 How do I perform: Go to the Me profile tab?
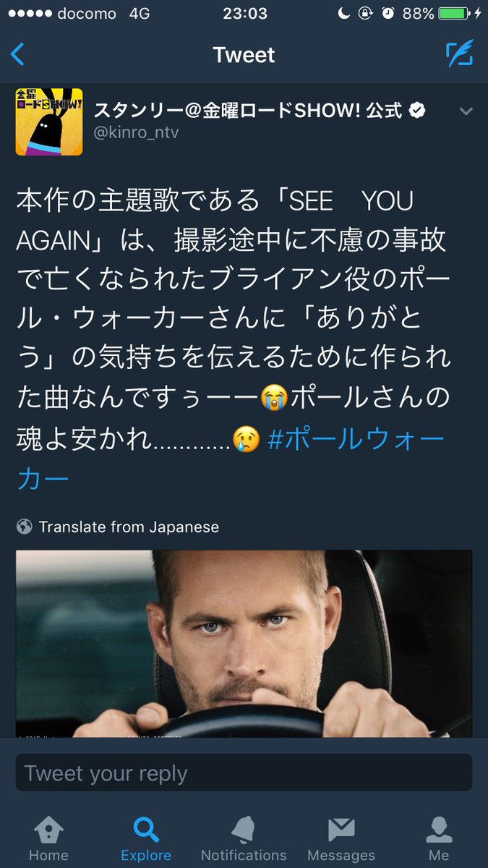[439, 839]
